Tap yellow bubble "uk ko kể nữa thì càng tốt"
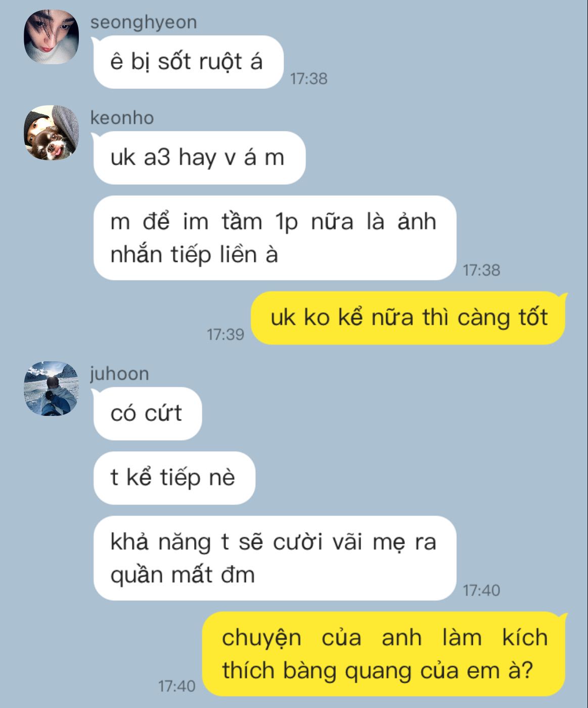 [409, 318]
